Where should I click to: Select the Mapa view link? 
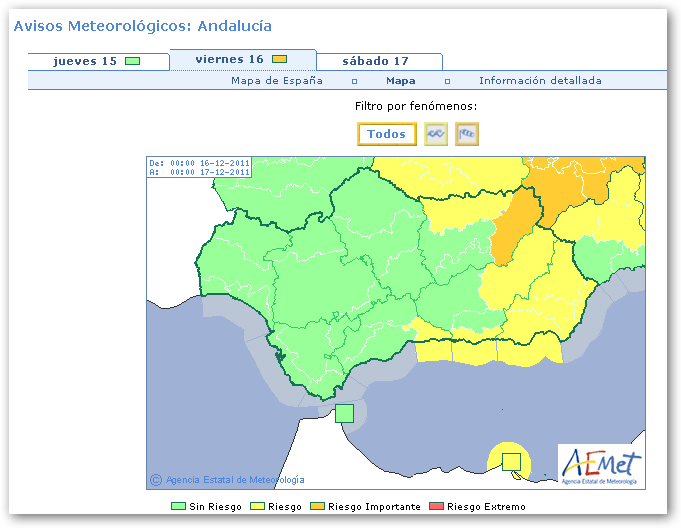click(401, 81)
